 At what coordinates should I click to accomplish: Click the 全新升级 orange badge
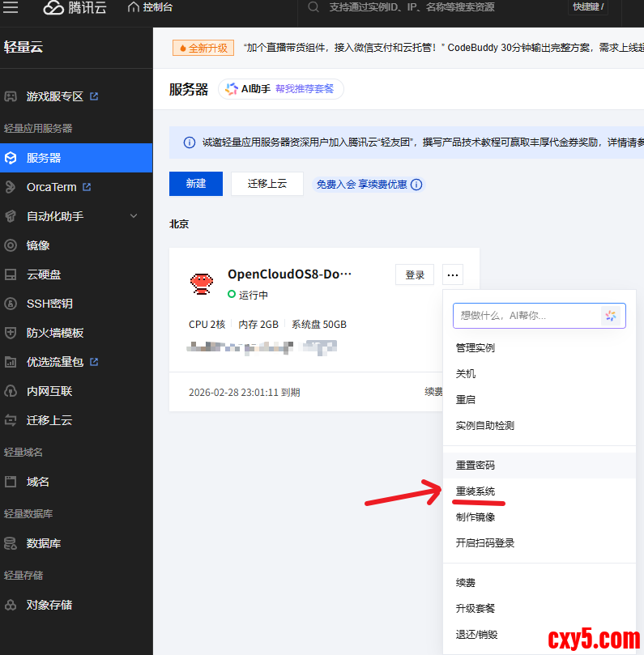point(203,48)
